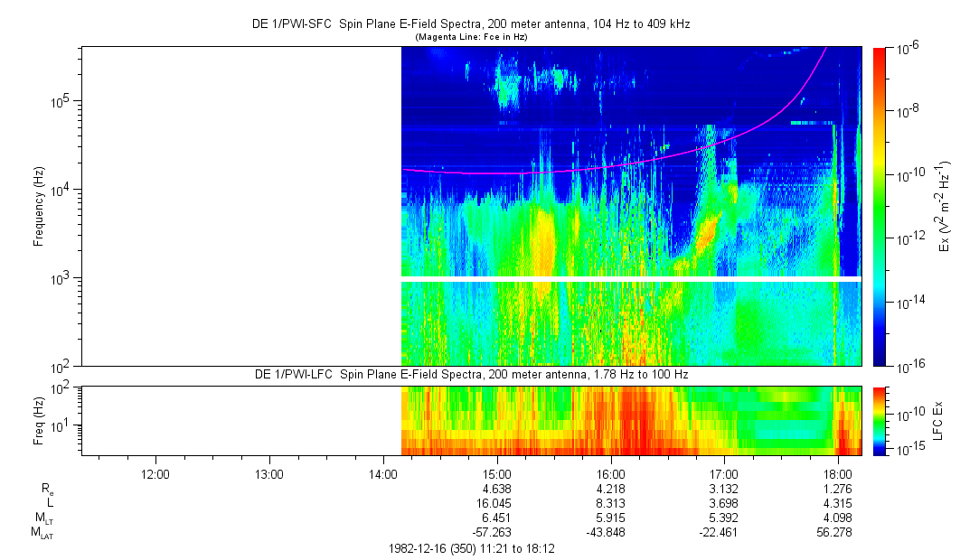The width and height of the screenshot is (979, 560).
Task: Click the red top of the Ex colorbar
Action: [x=880, y=52]
